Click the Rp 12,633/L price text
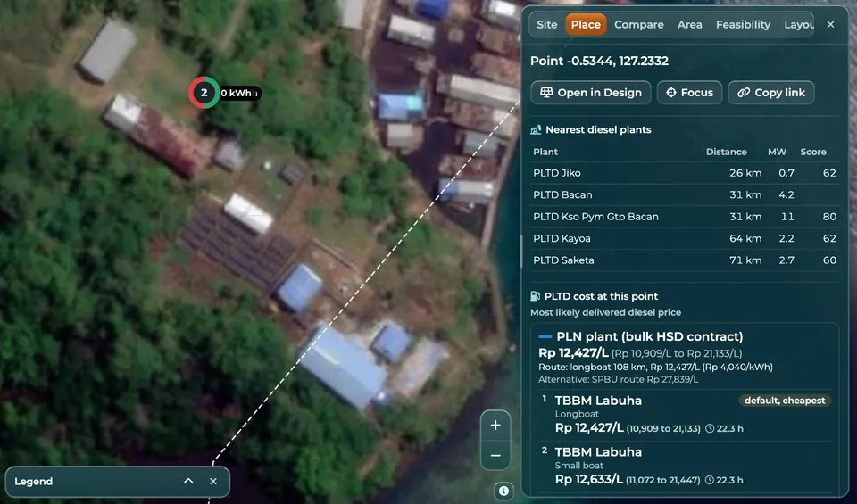The image size is (857, 504). (x=588, y=479)
